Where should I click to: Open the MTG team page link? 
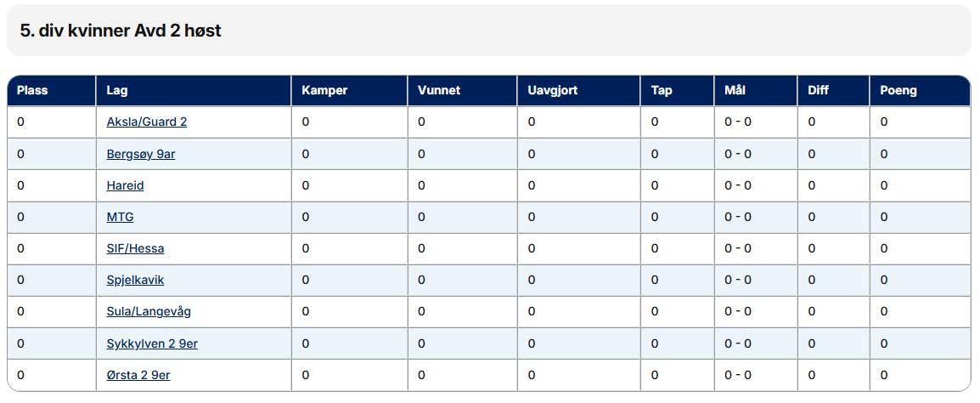[120, 217]
